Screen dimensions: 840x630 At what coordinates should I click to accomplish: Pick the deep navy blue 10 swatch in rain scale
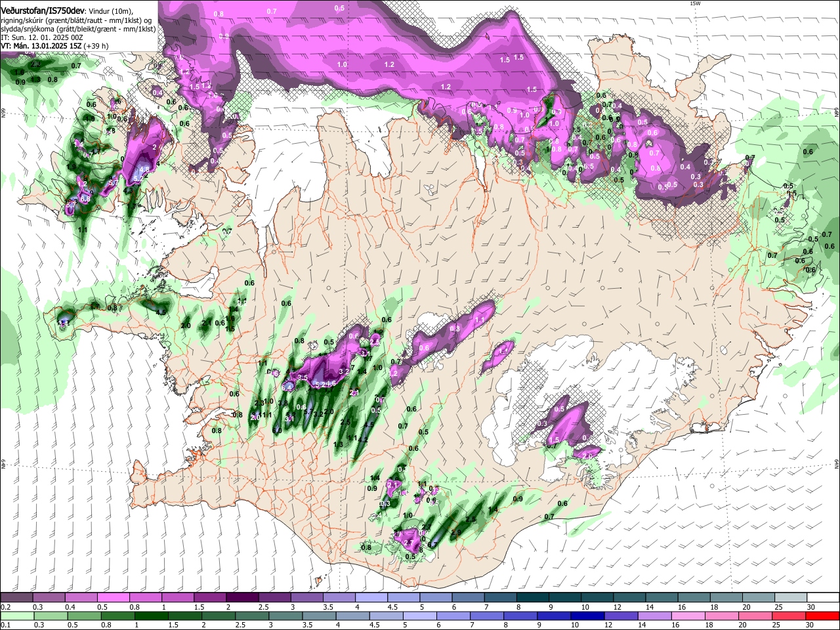(x=587, y=616)
